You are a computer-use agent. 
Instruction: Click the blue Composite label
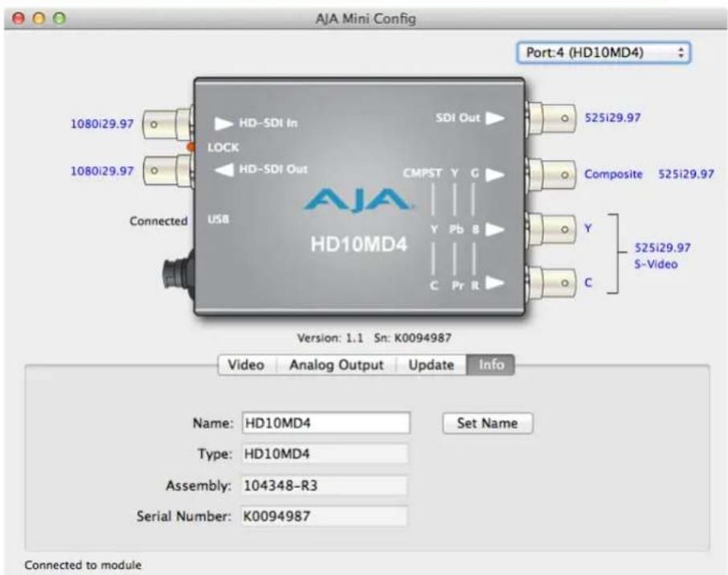[613, 175]
